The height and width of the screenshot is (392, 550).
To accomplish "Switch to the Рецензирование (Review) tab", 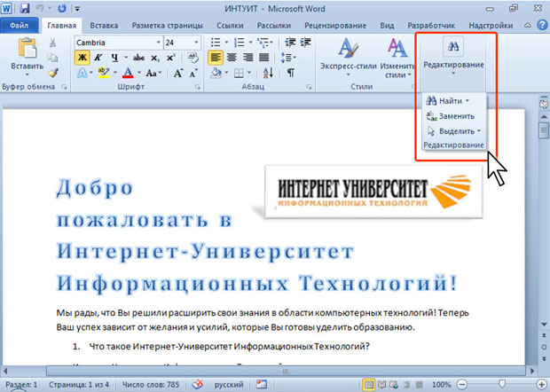I will click(x=335, y=26).
